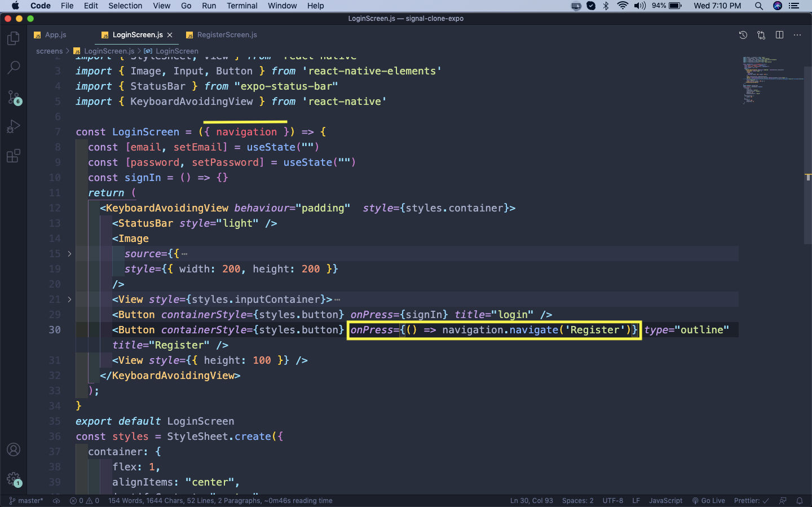Click the LoginScreen.js breadcrumb item

click(104, 51)
